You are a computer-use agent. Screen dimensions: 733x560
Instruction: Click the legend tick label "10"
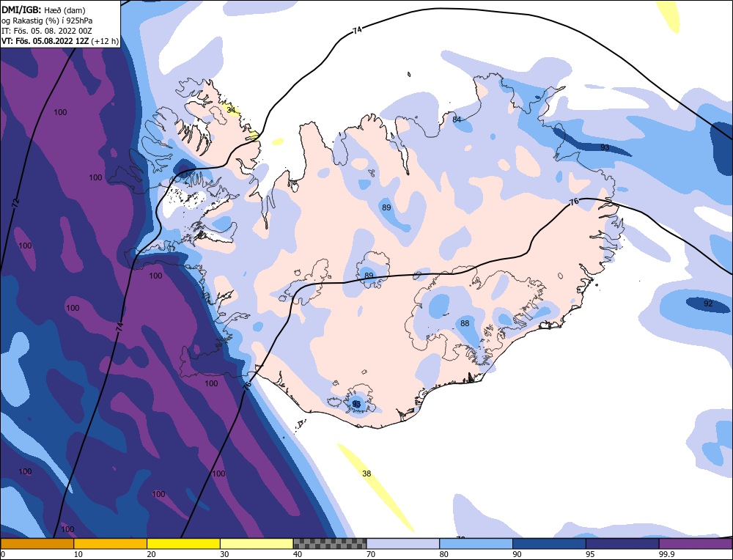[77, 554]
